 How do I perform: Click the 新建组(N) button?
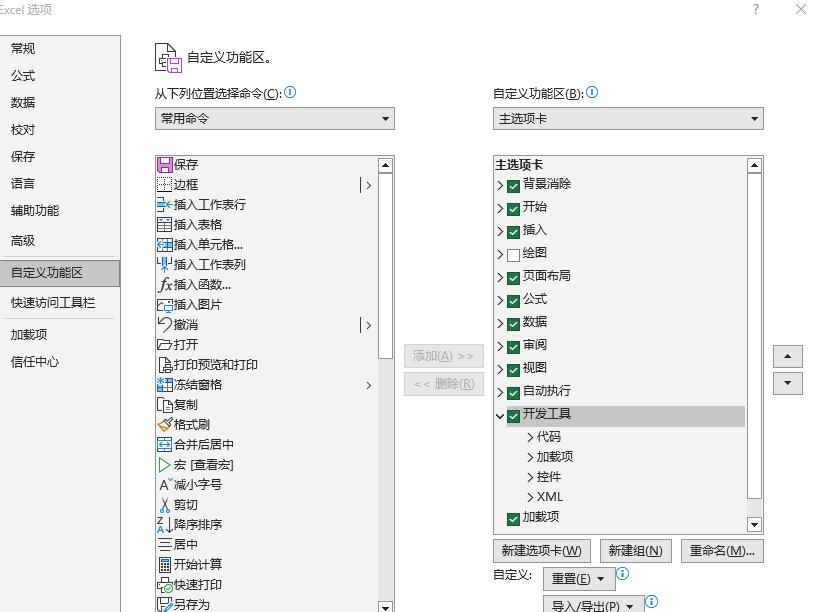tap(635, 551)
